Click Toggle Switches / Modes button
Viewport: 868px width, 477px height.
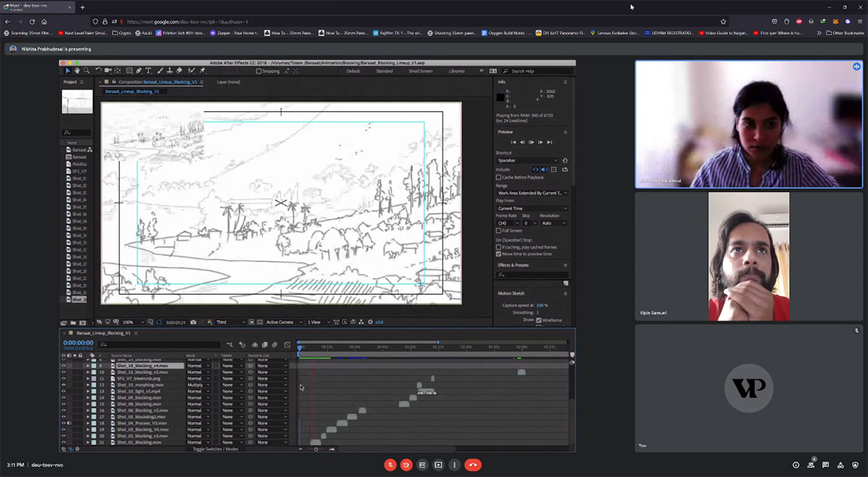(215, 449)
